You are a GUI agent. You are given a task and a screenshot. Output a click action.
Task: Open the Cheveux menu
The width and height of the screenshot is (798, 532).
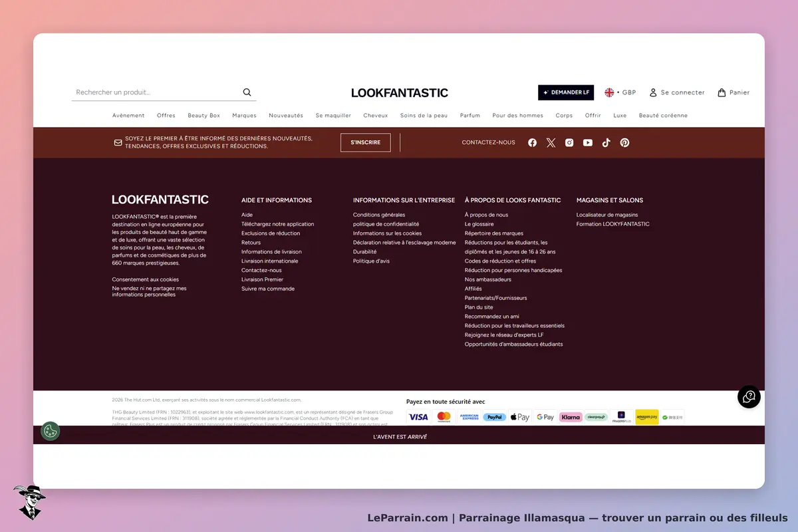point(376,115)
